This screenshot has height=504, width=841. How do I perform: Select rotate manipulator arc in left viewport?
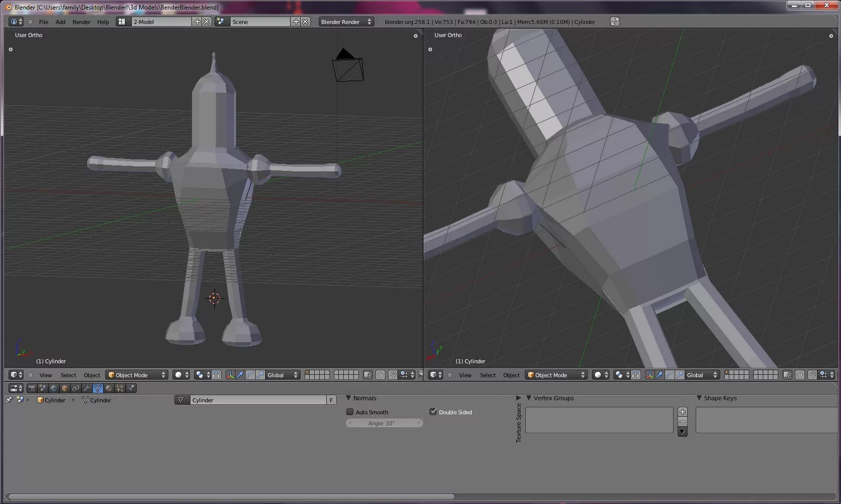[x=250, y=375]
